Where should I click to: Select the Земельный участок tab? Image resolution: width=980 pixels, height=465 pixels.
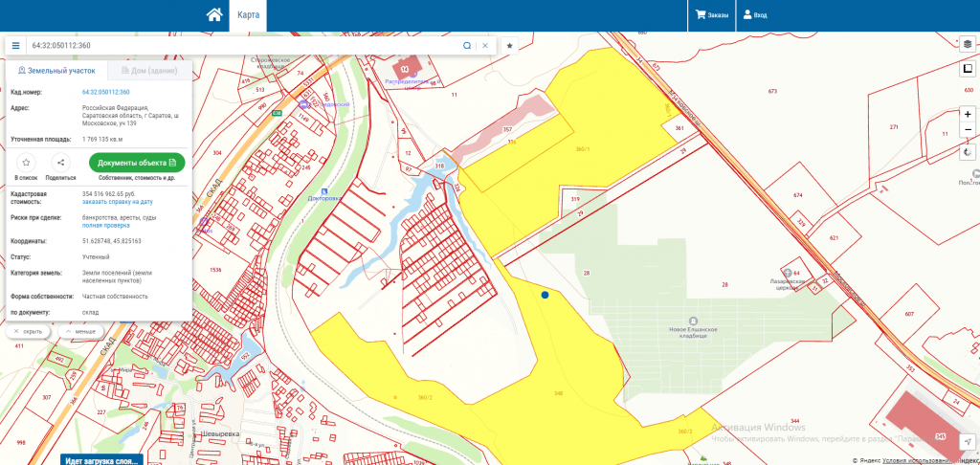[x=56, y=71]
